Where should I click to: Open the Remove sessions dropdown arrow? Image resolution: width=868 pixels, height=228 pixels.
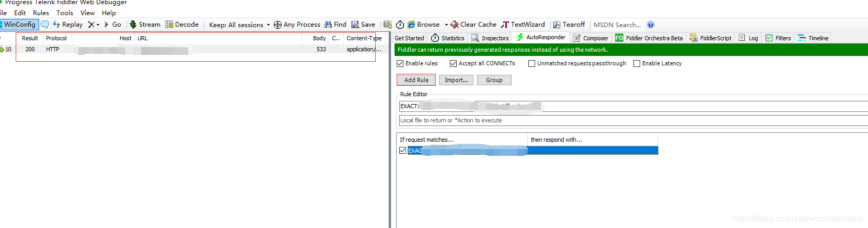coord(98,25)
